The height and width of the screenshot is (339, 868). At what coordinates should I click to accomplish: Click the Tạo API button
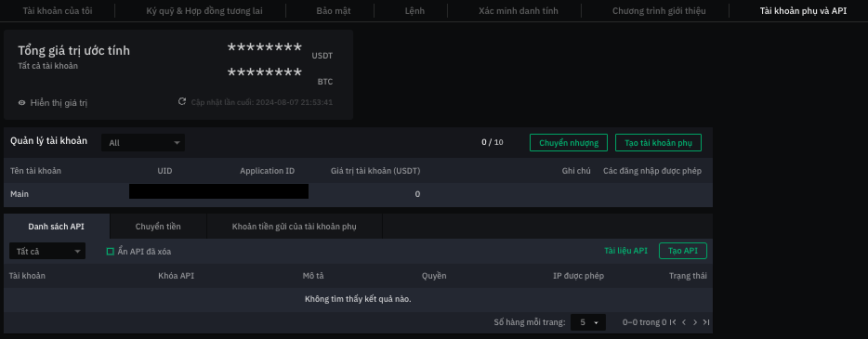(682, 251)
